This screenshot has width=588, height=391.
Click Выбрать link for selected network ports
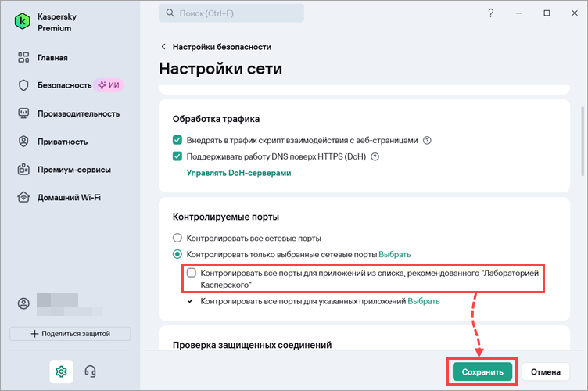click(x=395, y=255)
